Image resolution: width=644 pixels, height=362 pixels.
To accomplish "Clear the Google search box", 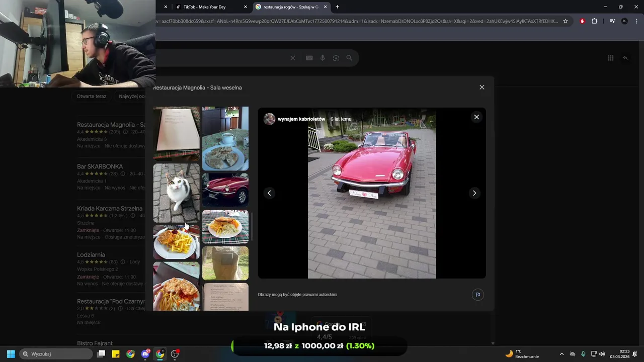I will (293, 58).
